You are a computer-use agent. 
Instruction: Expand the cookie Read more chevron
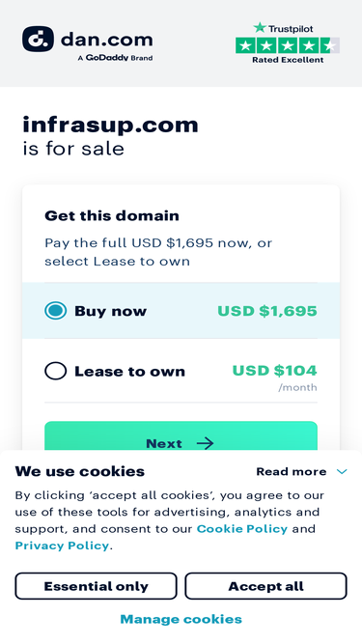[x=342, y=471]
